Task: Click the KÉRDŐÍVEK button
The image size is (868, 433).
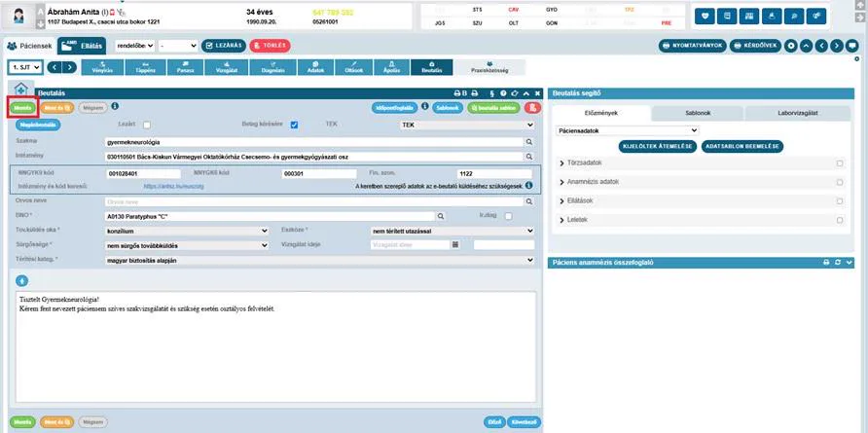Action: (x=756, y=46)
